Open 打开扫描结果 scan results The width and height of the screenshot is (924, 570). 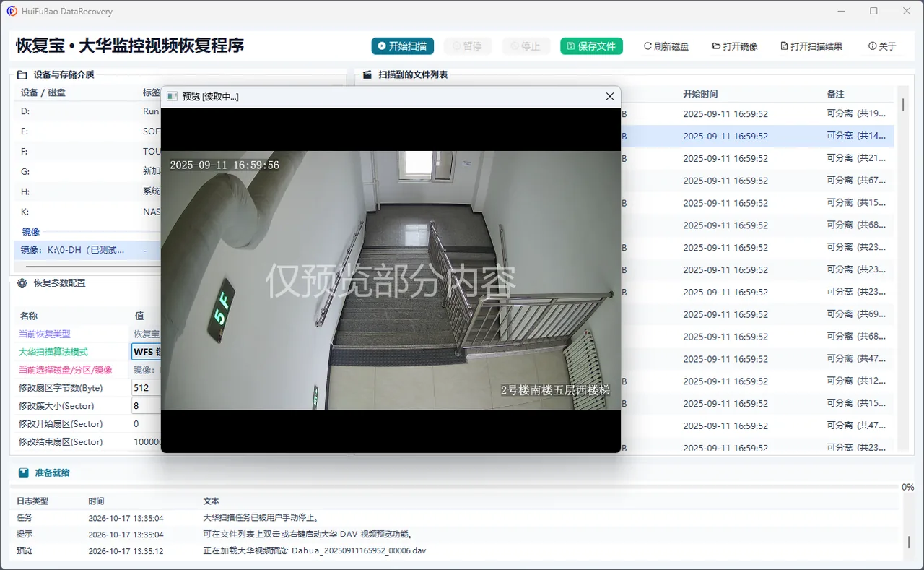(811, 46)
